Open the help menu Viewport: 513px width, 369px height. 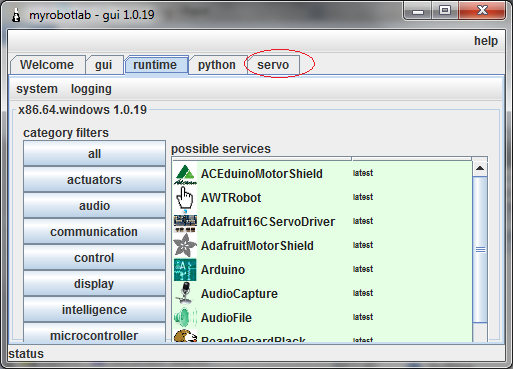click(x=486, y=41)
